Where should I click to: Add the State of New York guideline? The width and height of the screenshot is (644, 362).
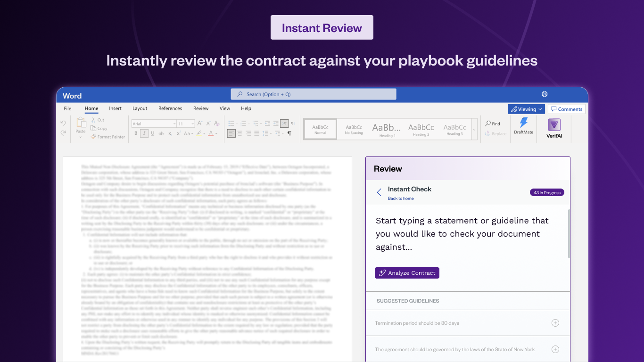click(555, 349)
